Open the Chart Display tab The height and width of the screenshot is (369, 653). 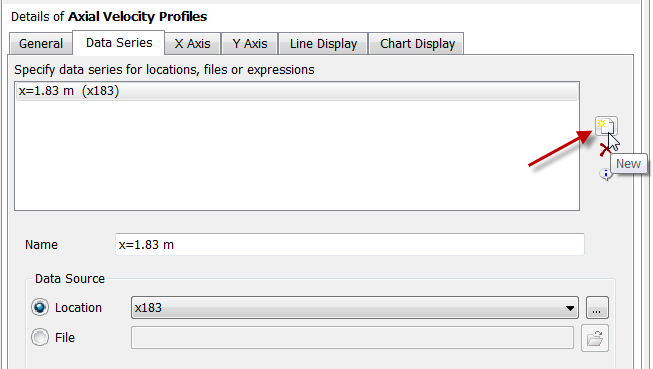pos(417,44)
